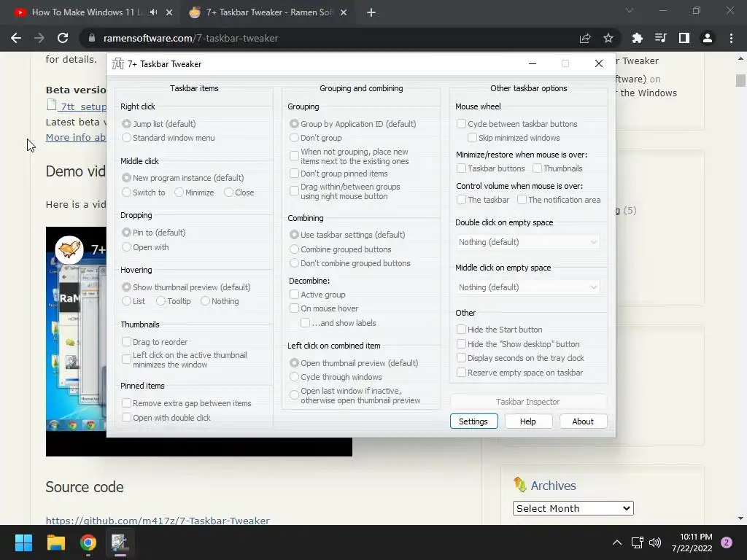Choose Open with under Dropping
Screen dimensions: 747x560
click(x=145, y=247)
